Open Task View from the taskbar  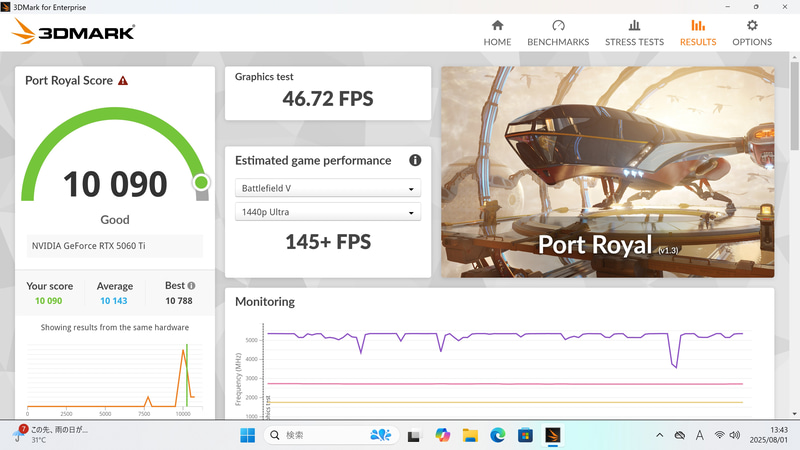(414, 435)
